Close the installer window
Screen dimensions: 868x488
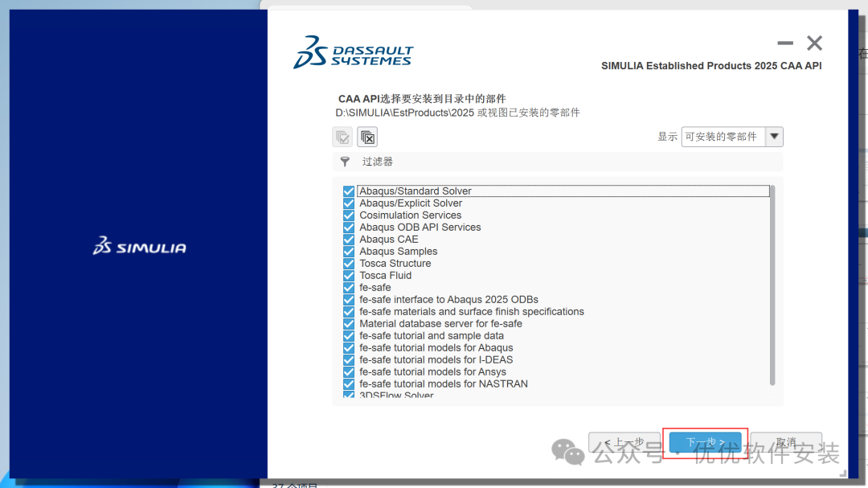pyautogui.click(x=814, y=43)
